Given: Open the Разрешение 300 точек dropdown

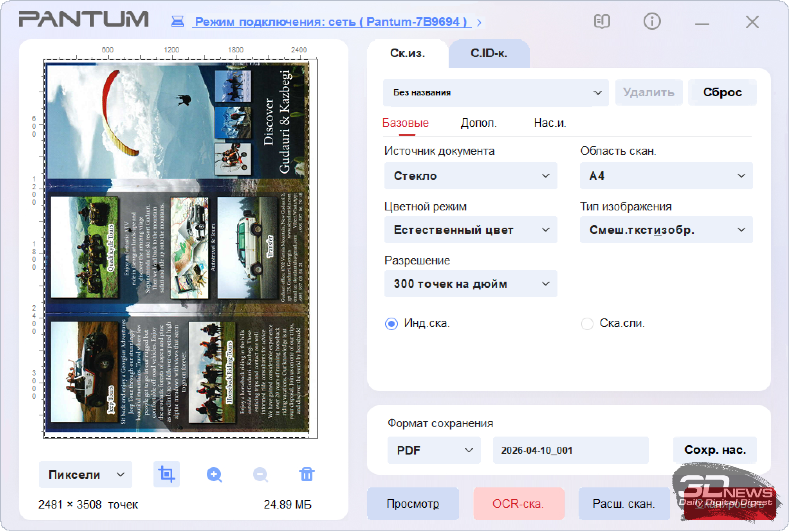Looking at the screenshot, I should click(x=471, y=284).
